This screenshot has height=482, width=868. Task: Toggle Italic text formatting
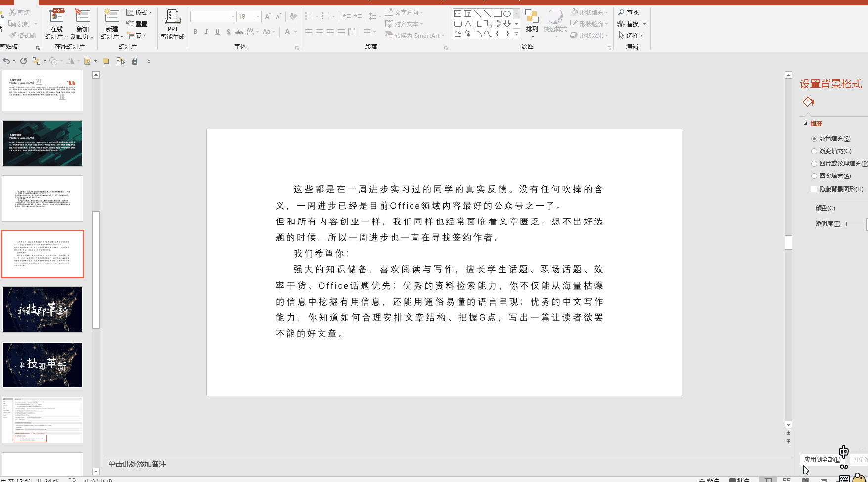tap(206, 32)
